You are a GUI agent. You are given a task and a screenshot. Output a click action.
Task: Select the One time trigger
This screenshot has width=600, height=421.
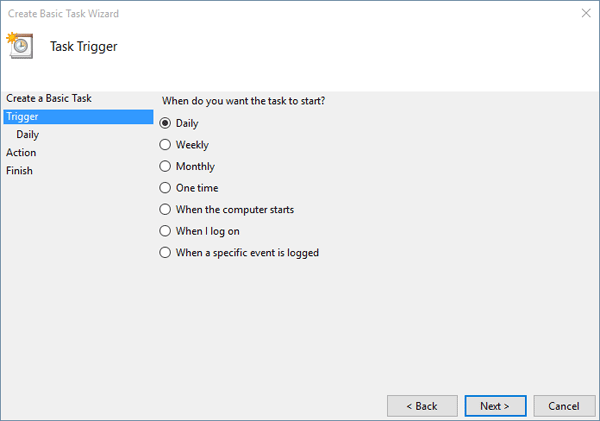[166, 188]
